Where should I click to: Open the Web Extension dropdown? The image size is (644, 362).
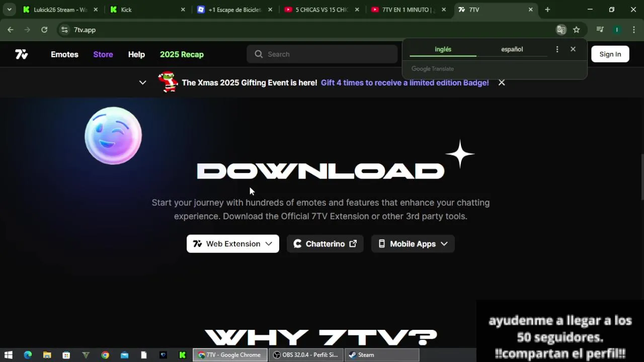click(x=233, y=244)
